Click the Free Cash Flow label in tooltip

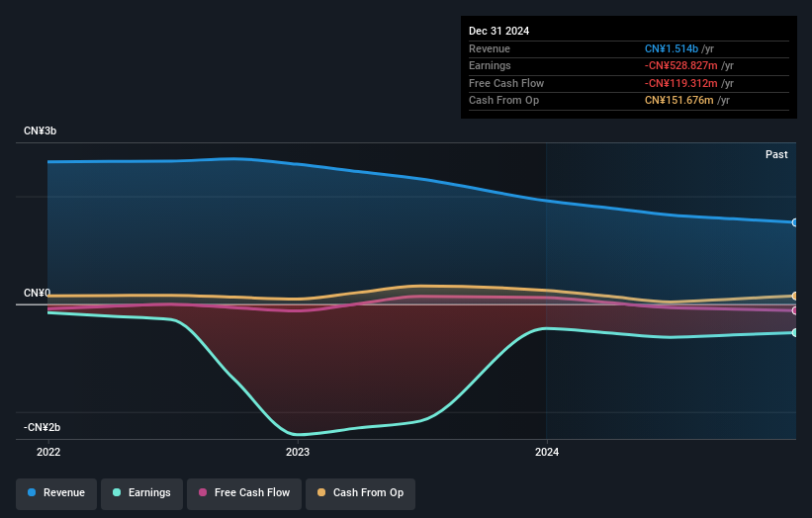pyautogui.click(x=506, y=83)
